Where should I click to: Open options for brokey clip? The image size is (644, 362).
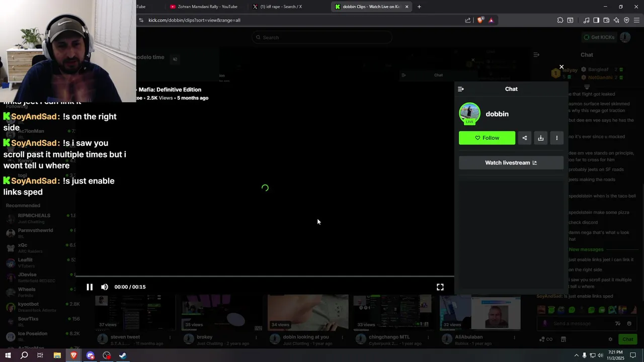[256, 337]
